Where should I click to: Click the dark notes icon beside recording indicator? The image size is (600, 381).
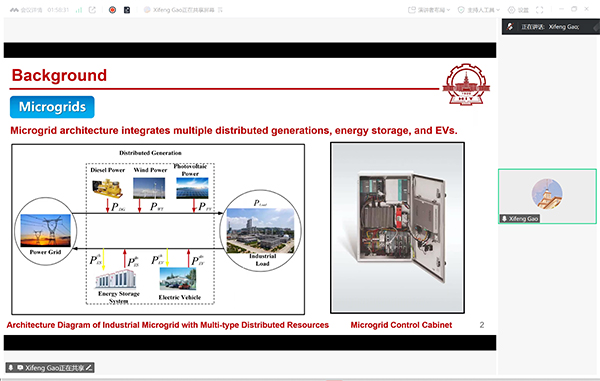pyautogui.click(x=127, y=10)
